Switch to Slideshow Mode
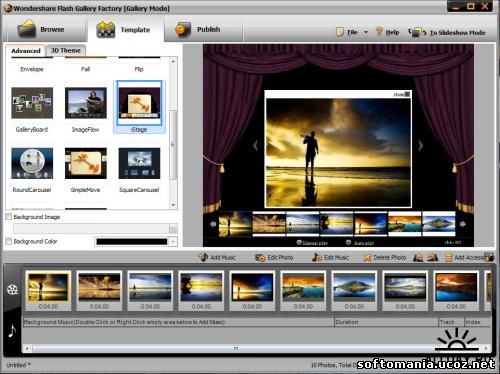500x374 pixels. click(x=457, y=33)
